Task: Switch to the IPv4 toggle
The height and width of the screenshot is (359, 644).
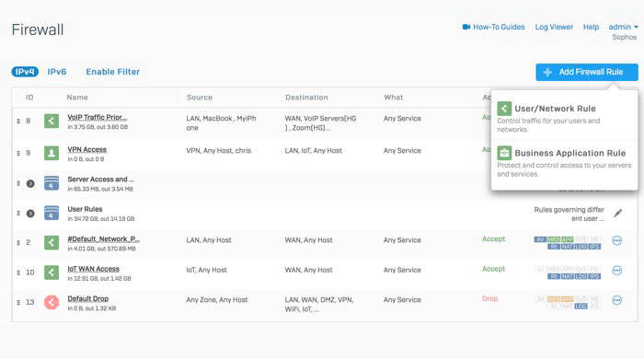Action: pyautogui.click(x=25, y=72)
